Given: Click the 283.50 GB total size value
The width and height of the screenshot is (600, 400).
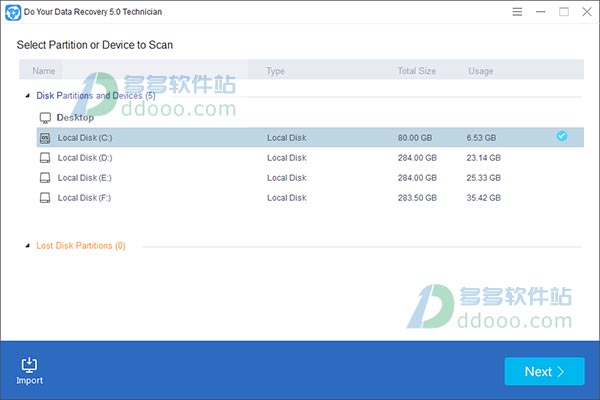Looking at the screenshot, I should [x=417, y=198].
